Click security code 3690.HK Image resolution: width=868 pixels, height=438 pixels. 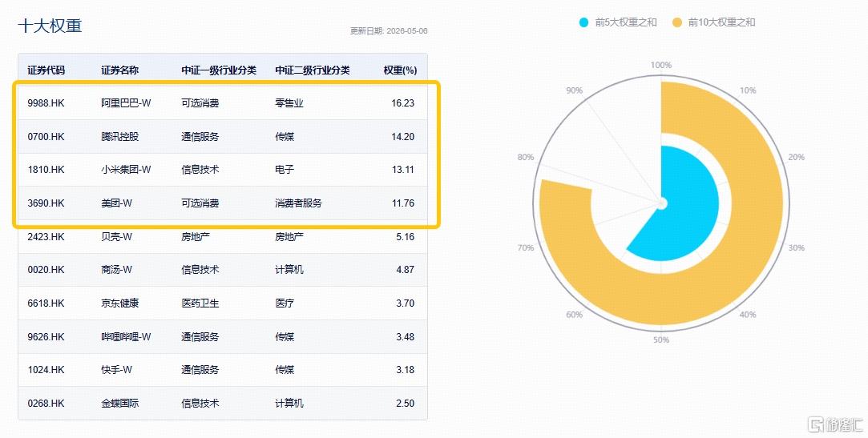(x=46, y=203)
